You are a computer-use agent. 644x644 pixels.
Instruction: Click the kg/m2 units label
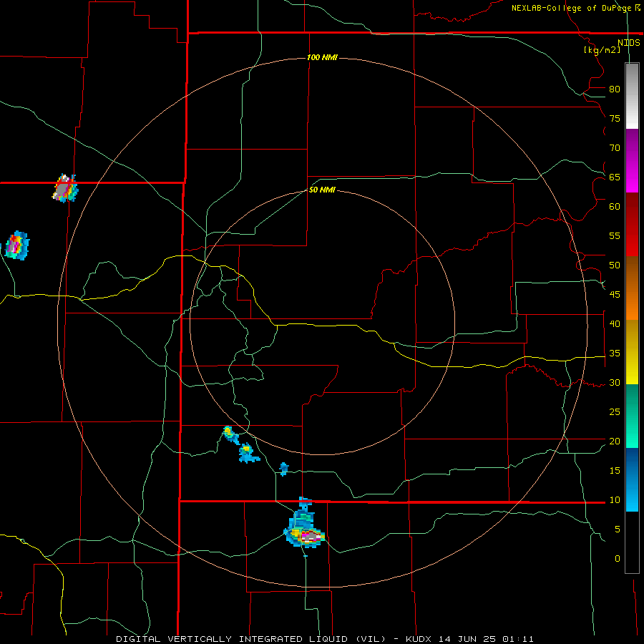click(x=602, y=50)
